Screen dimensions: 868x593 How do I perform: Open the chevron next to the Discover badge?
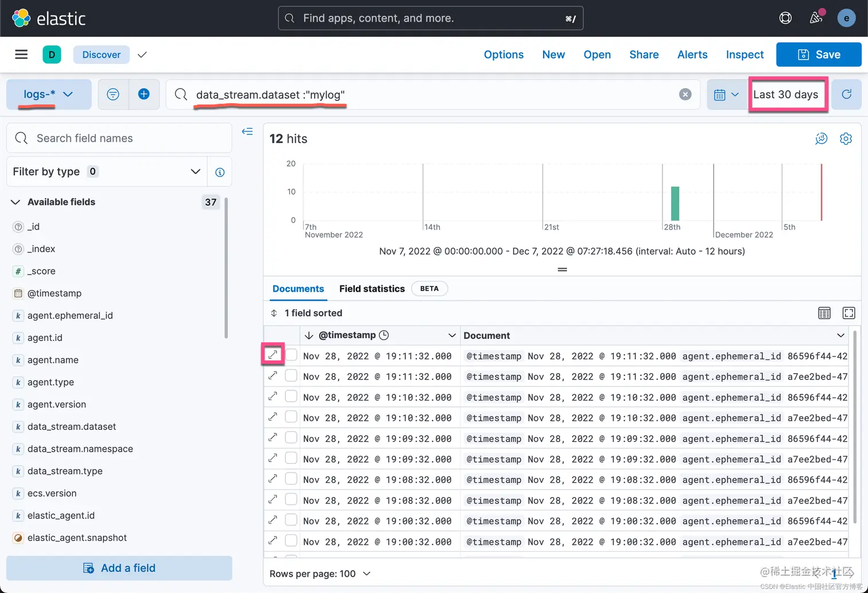click(142, 55)
